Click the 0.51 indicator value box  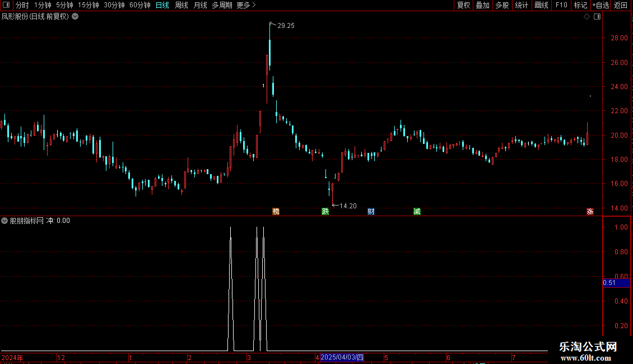click(616, 283)
